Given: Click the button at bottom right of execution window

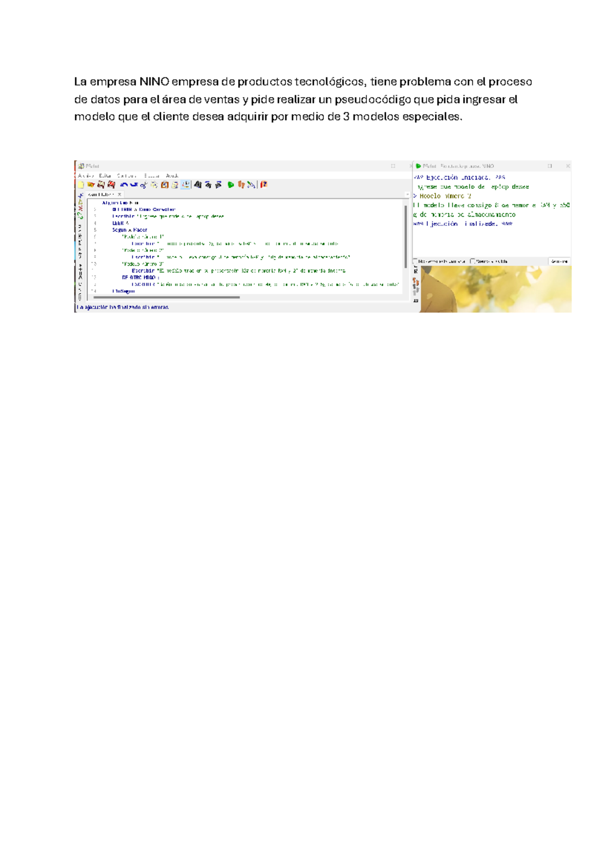Looking at the screenshot, I should pos(559,262).
